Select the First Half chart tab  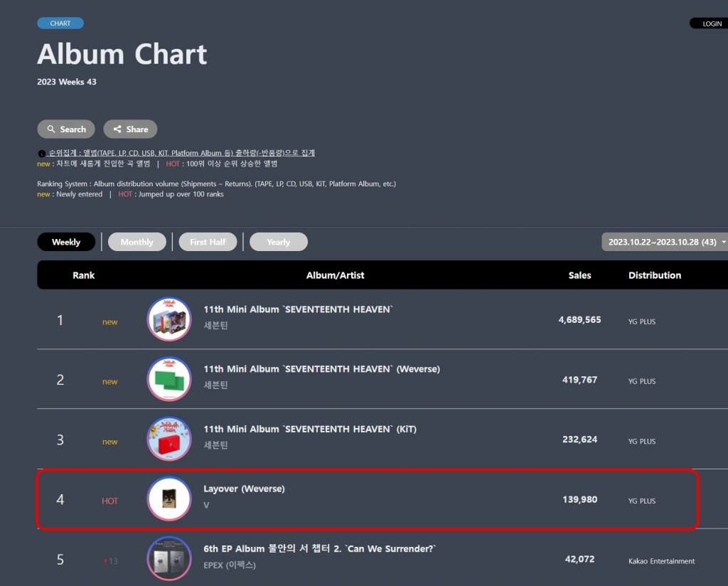coord(208,242)
